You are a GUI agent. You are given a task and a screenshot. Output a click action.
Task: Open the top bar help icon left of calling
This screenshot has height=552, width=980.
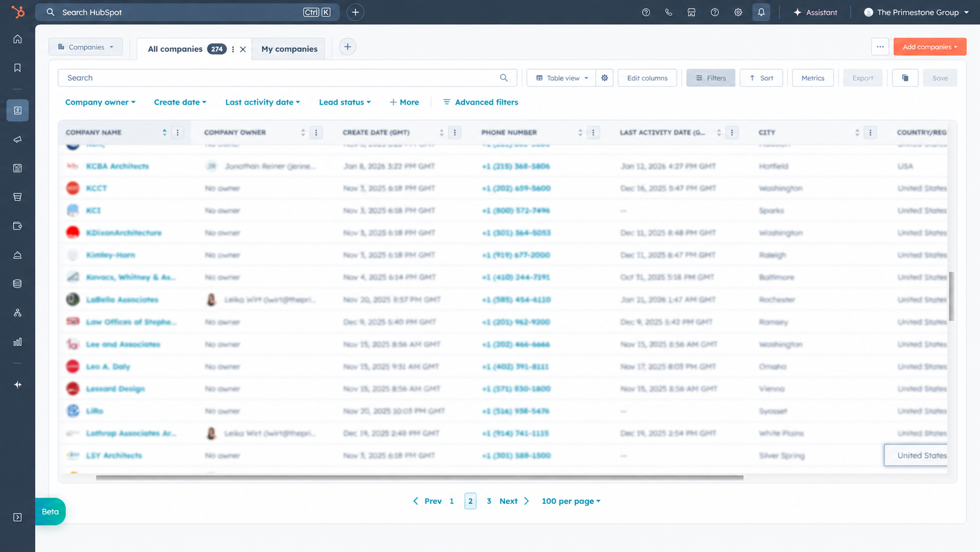coord(646,12)
